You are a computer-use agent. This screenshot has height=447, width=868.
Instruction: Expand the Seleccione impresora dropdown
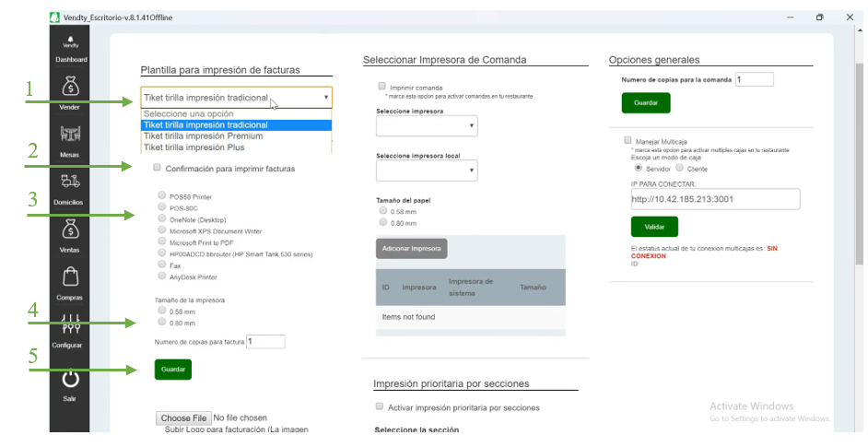[x=427, y=125]
